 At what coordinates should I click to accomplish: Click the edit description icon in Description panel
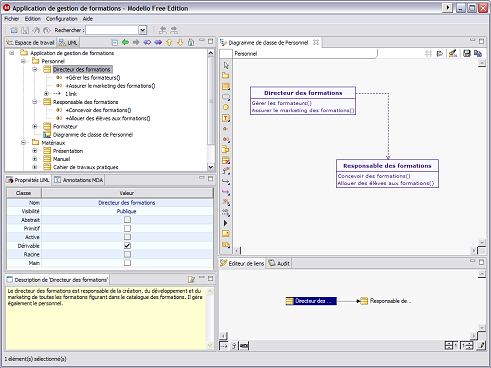point(191,279)
